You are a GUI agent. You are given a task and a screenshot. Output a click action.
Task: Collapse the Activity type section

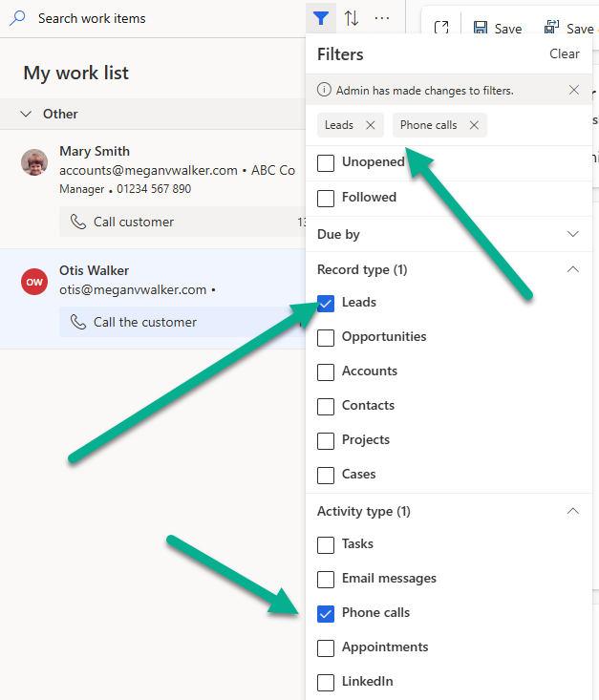(573, 512)
